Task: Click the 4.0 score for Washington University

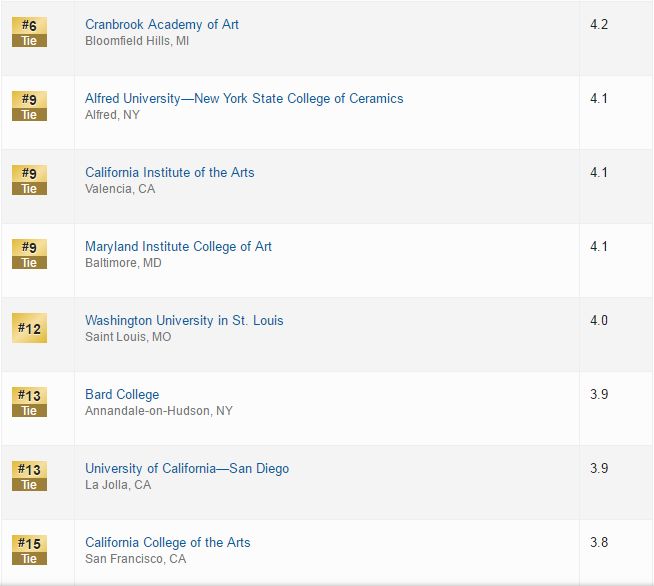Action: click(599, 320)
